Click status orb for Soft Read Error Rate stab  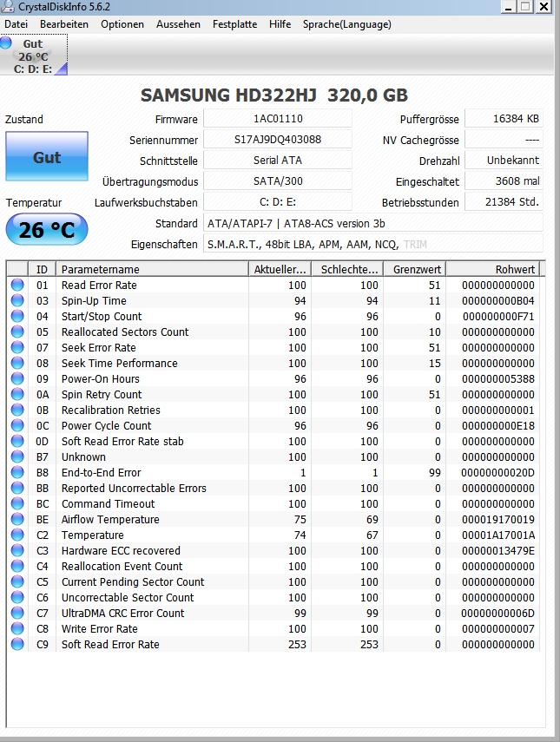pyautogui.click(x=17, y=441)
